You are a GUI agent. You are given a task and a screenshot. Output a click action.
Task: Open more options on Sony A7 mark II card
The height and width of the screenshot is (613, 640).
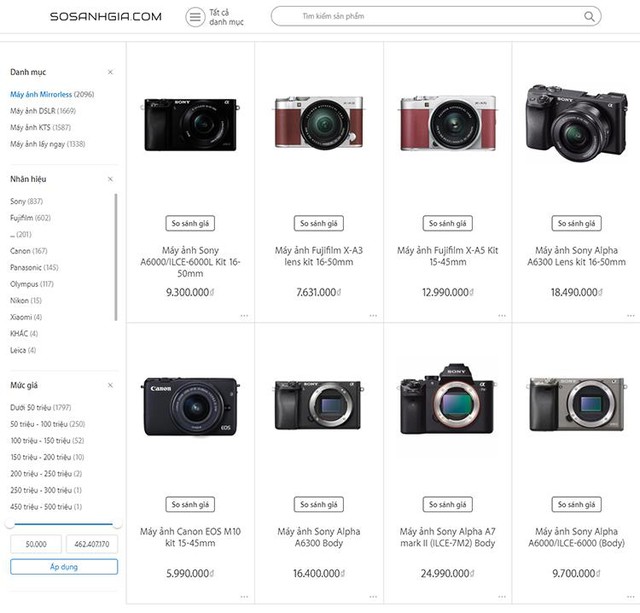coord(502,597)
